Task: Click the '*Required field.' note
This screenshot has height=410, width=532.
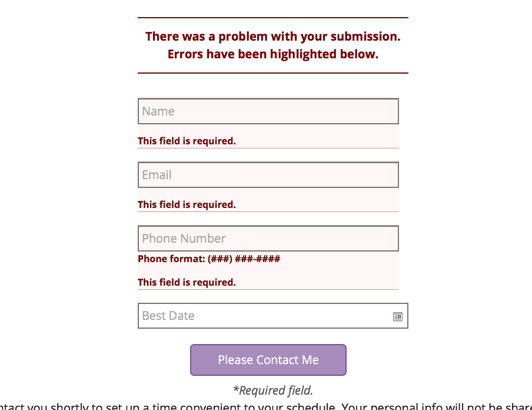Action: 273,391
